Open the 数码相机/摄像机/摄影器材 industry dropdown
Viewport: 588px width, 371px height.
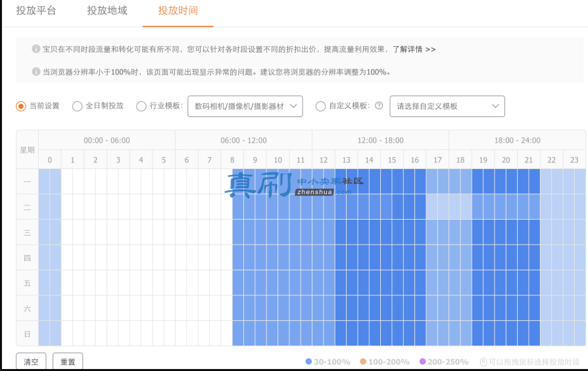coord(245,106)
